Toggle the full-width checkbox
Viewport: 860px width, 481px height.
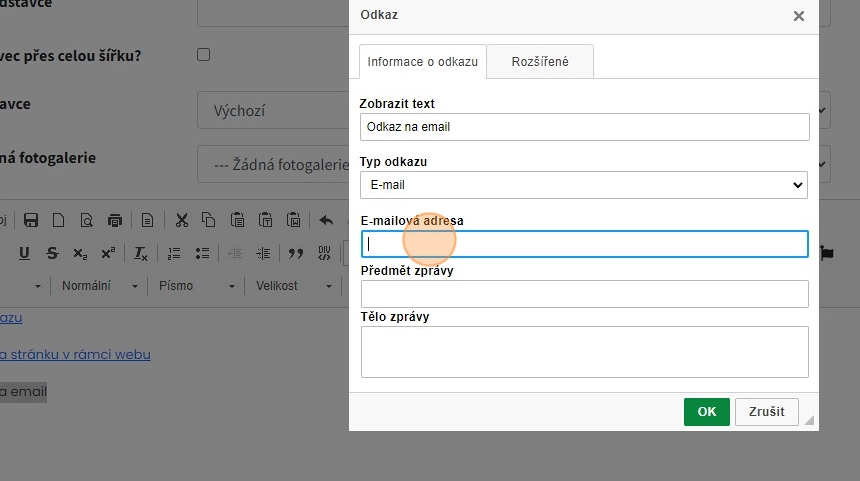(x=204, y=55)
